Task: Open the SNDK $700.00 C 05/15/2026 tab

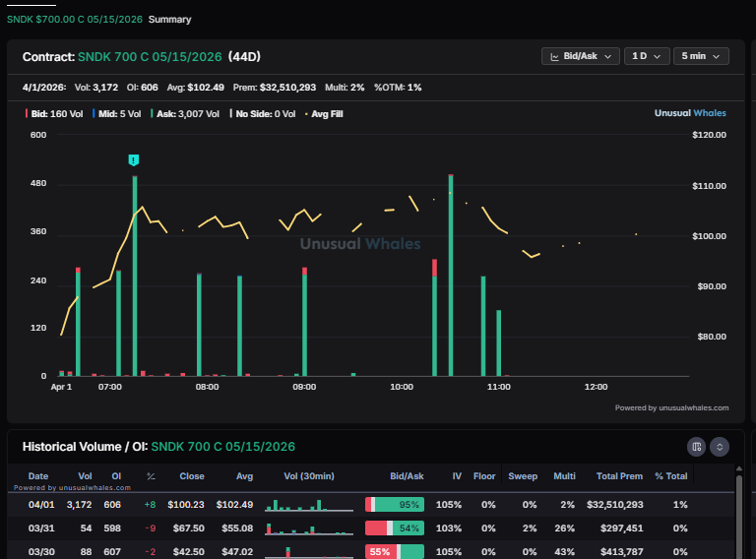Action: [x=75, y=20]
